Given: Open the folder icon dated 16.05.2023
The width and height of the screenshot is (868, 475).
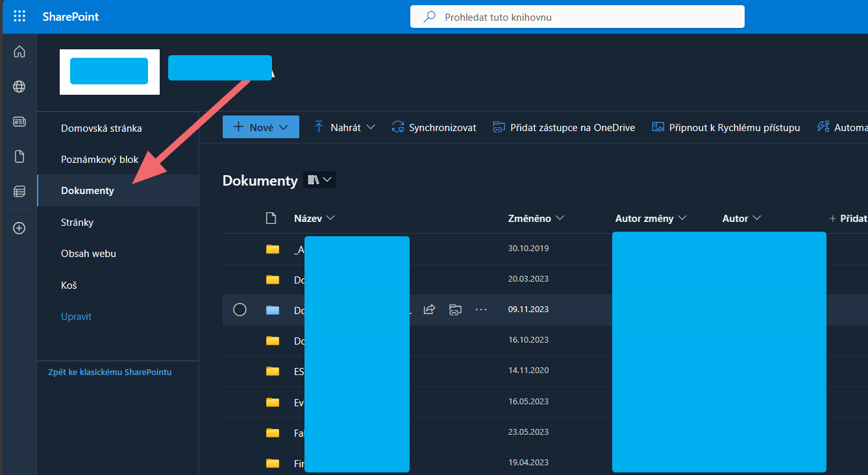Looking at the screenshot, I should pyautogui.click(x=273, y=402).
